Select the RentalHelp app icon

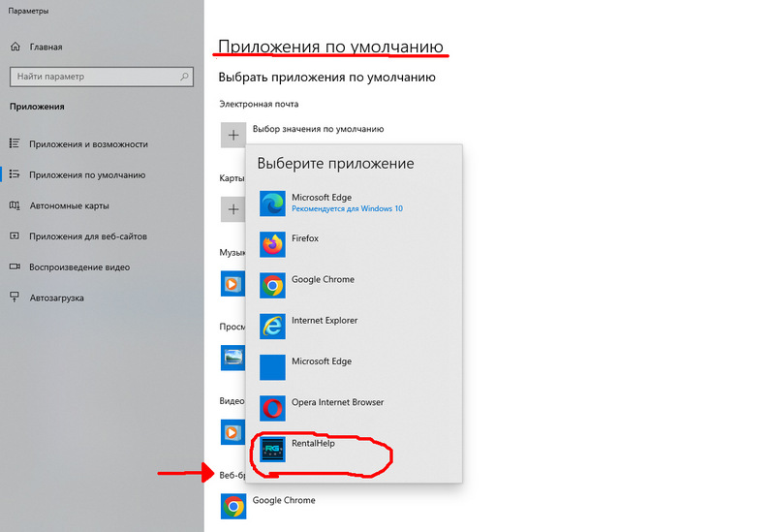[273, 449]
